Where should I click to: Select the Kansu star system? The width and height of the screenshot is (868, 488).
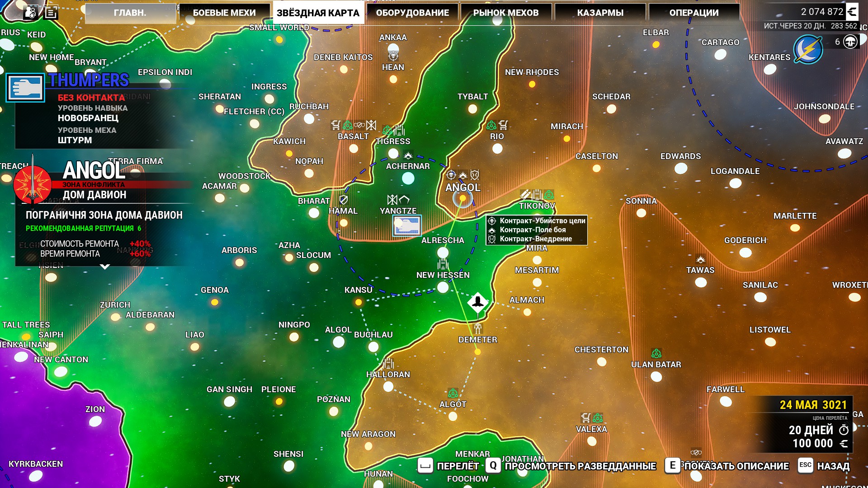(x=359, y=302)
